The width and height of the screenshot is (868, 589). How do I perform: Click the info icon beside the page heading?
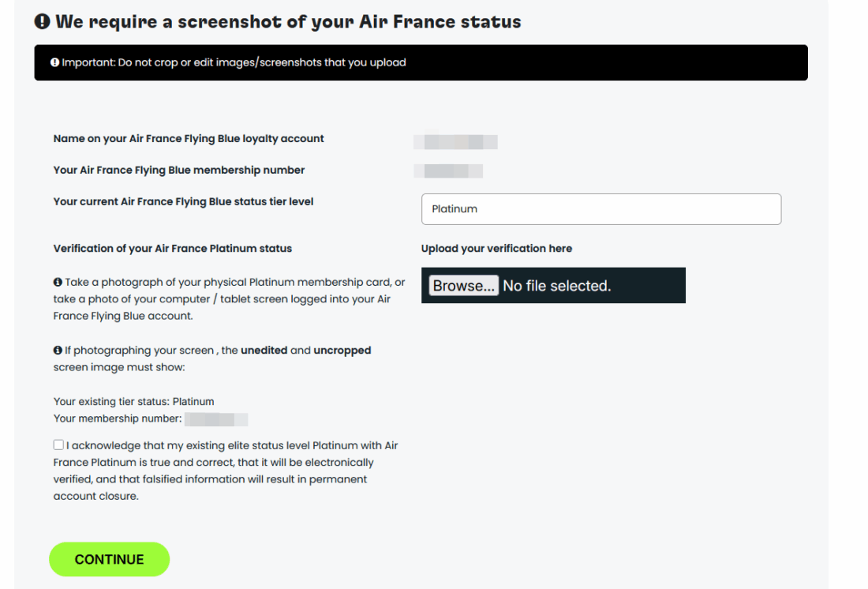tap(41, 21)
